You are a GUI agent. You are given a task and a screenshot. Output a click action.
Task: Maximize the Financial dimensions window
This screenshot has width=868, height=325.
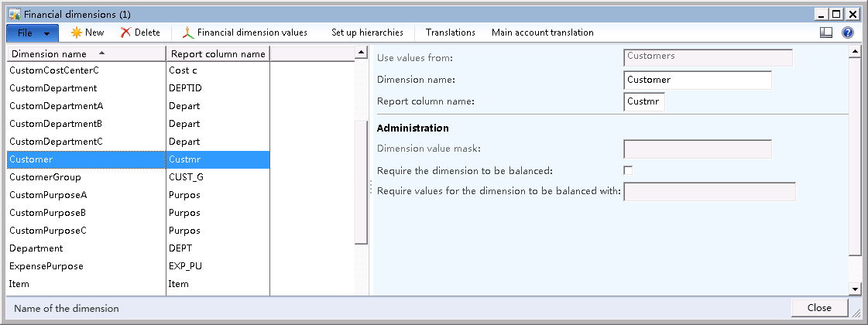(x=836, y=15)
